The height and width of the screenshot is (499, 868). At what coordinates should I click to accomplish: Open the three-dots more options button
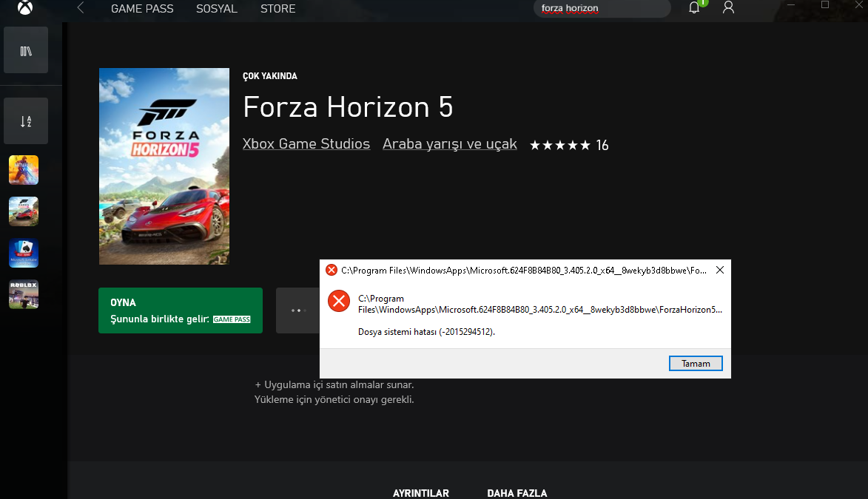[x=297, y=310]
